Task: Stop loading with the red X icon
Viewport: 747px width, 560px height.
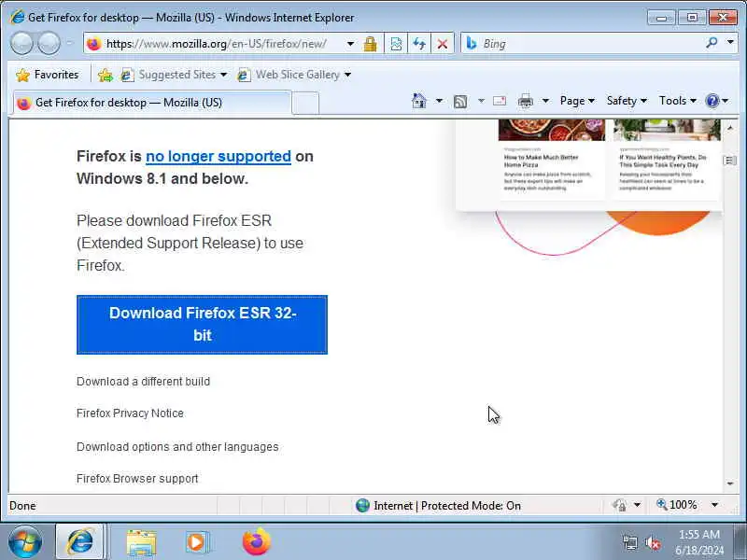Action: [443, 44]
